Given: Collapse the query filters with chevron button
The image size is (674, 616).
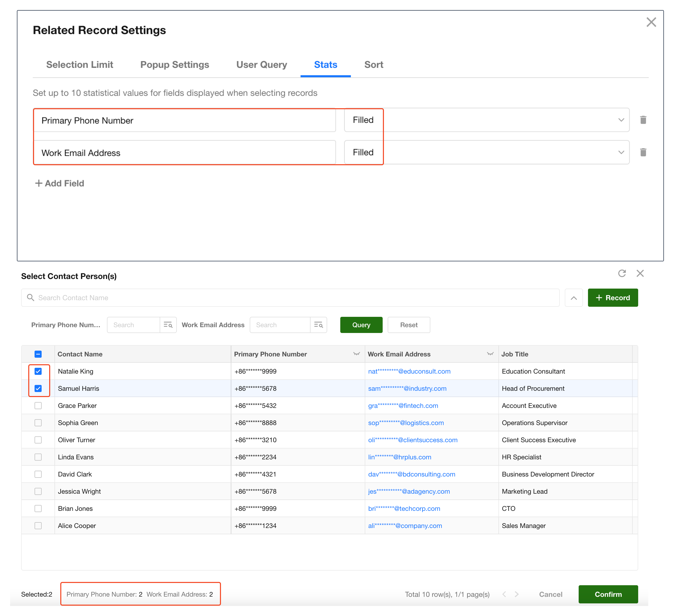Looking at the screenshot, I should pyautogui.click(x=573, y=298).
